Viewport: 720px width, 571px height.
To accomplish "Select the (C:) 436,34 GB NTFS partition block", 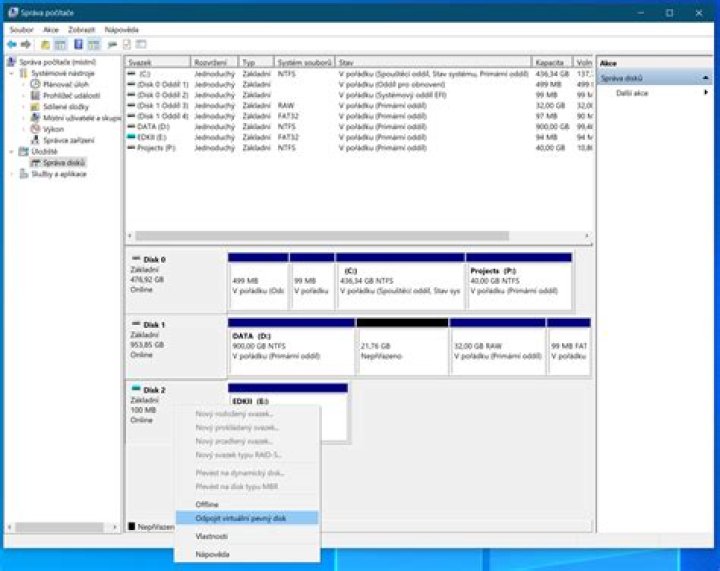I will [x=400, y=281].
